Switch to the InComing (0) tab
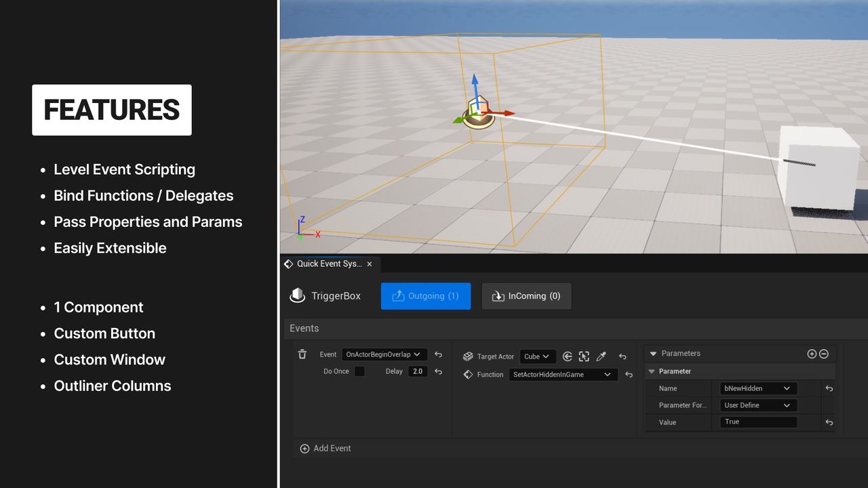The height and width of the screenshot is (488, 868). pyautogui.click(x=526, y=296)
